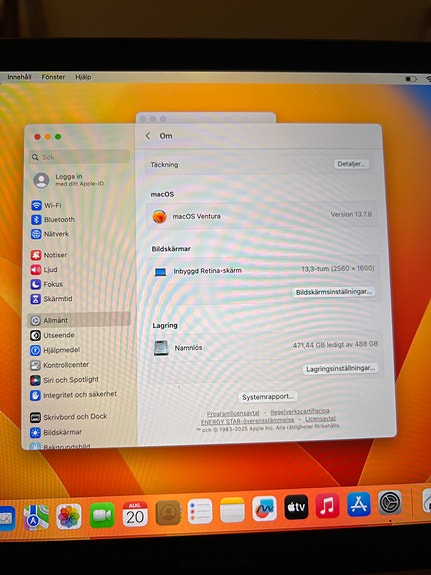
Task: Open ENERGY STAR-överensstämmelse link
Action: tap(248, 421)
